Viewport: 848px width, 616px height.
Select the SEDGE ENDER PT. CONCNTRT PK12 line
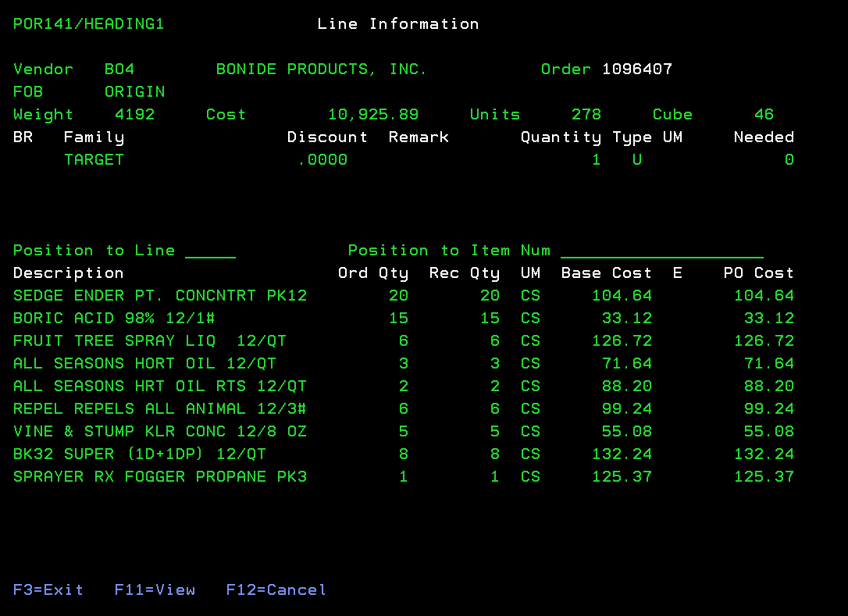160,296
